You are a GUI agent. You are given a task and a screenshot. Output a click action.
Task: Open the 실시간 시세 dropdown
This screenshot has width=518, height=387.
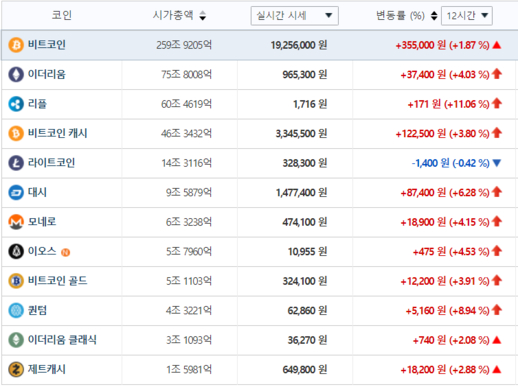point(295,16)
